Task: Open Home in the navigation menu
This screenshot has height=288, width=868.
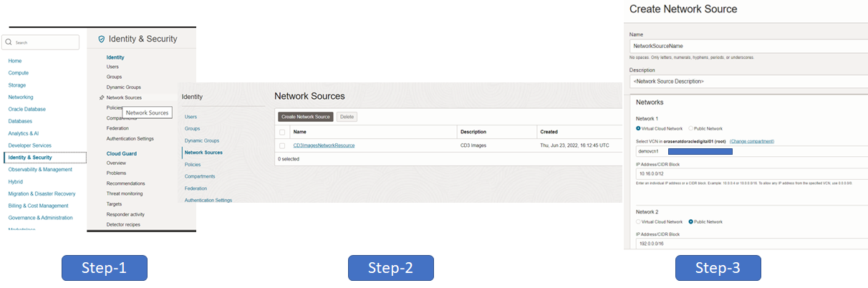Action: coord(15,61)
